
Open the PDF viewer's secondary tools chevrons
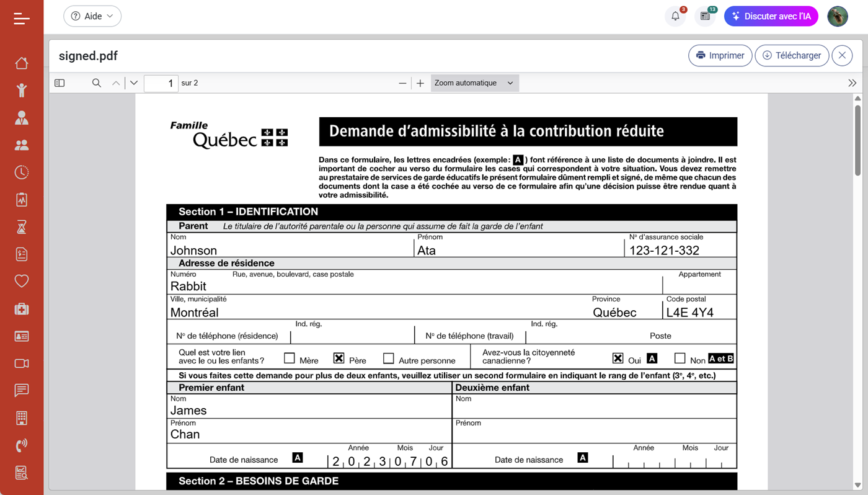pyautogui.click(x=852, y=83)
